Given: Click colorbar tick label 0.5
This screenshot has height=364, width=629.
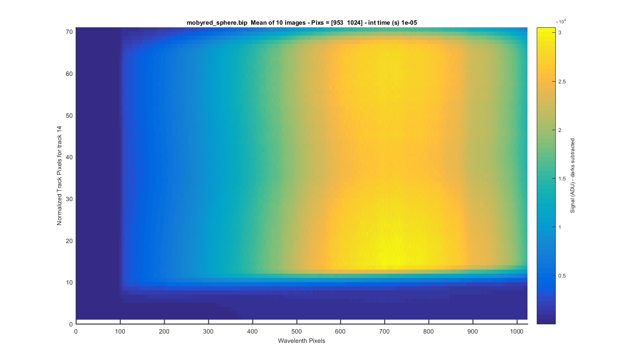Looking at the screenshot, I should pos(562,275).
